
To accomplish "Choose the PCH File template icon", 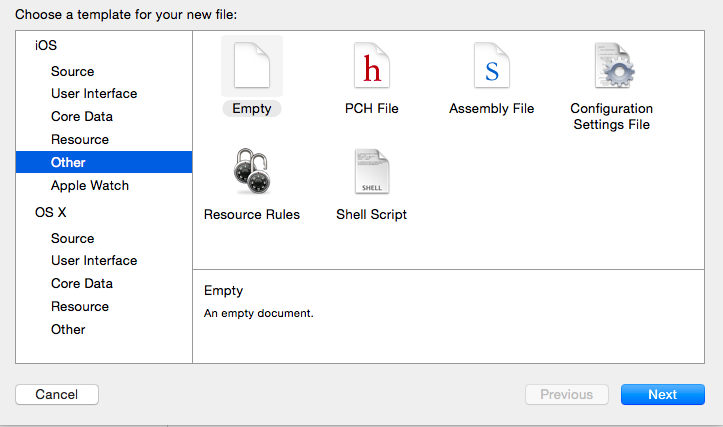I will pyautogui.click(x=372, y=65).
